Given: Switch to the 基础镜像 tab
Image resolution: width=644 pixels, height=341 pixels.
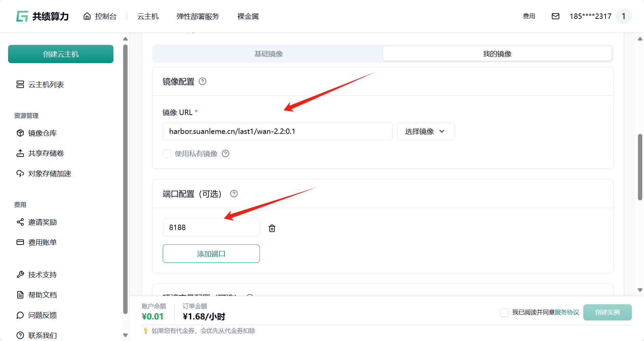Looking at the screenshot, I should point(268,54).
